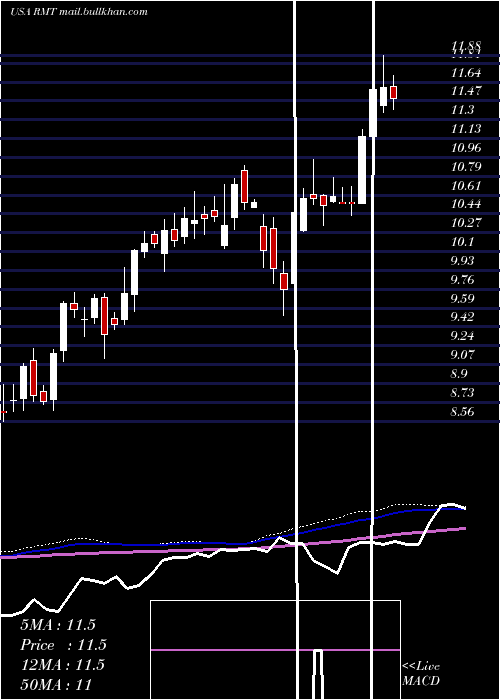Viewport: 500px width, 700px height.
Task: Click the 'USA RMT mail.bullkhan.com' header text
Action: (x=79, y=12)
